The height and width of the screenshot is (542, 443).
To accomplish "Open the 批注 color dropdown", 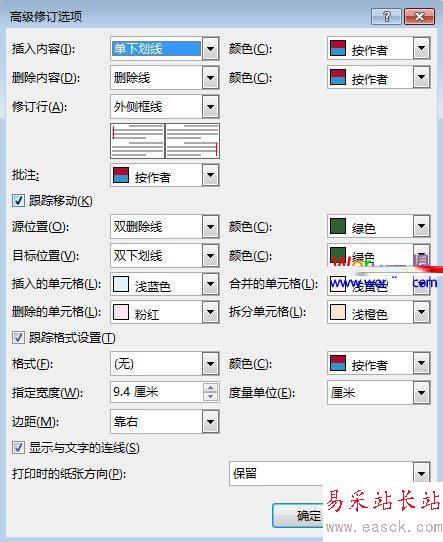I will 210,175.
